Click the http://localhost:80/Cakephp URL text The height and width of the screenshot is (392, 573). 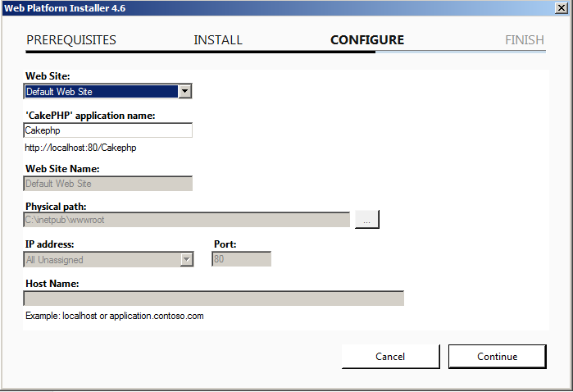(x=80, y=148)
